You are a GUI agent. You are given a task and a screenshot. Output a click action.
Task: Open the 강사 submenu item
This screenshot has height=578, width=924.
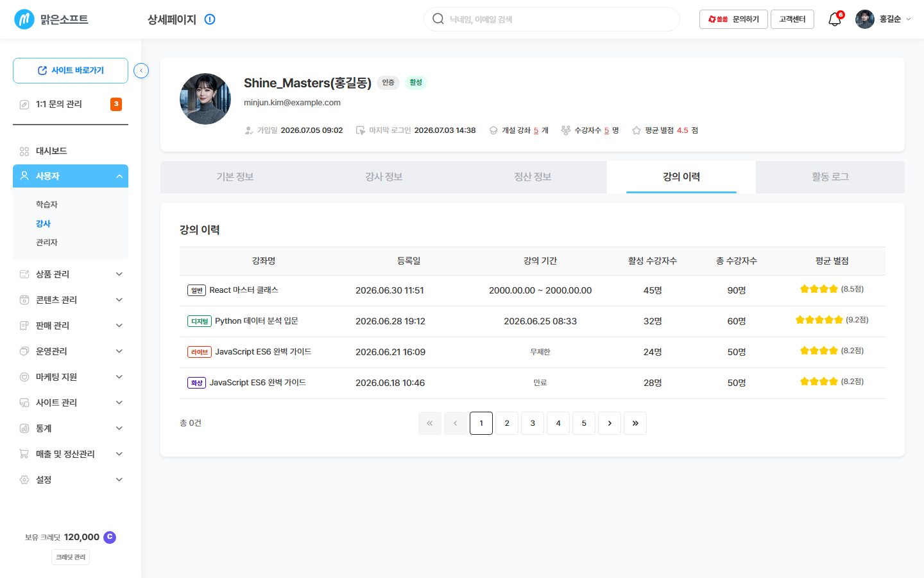[43, 223]
